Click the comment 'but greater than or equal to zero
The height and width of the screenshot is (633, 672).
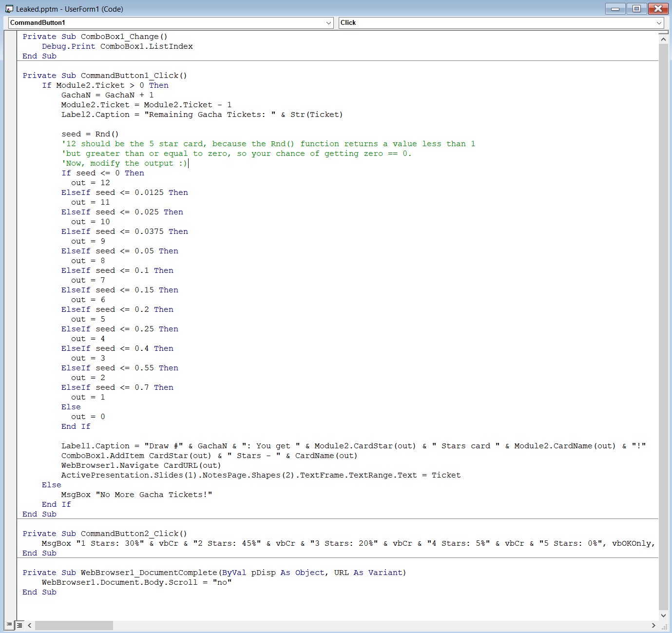236,153
